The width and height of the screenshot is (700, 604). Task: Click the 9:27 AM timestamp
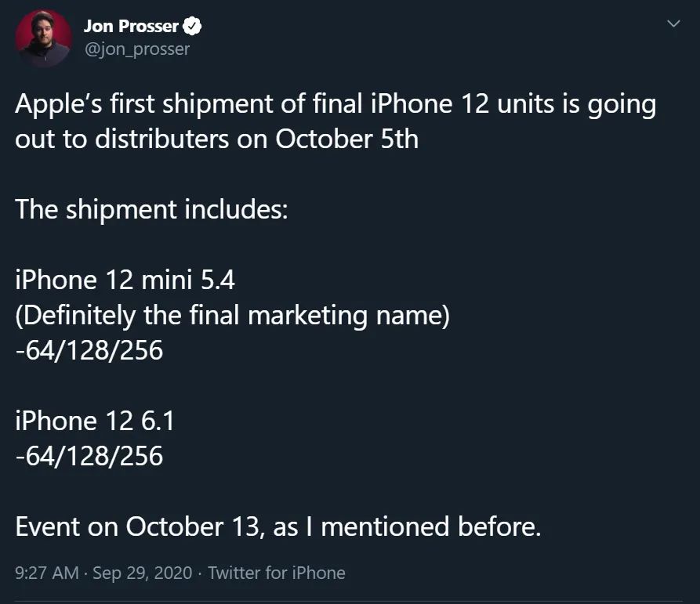click(46, 573)
